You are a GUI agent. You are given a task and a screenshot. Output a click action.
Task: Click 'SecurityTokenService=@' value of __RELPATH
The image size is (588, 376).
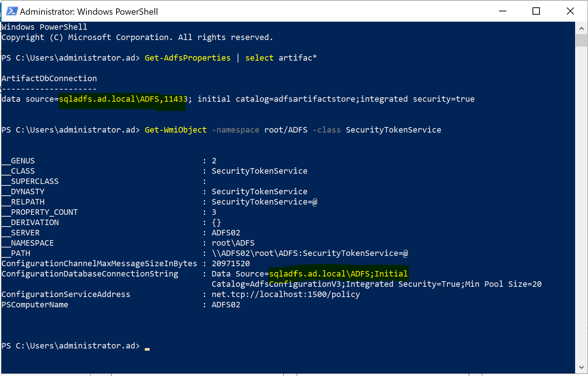[265, 202]
